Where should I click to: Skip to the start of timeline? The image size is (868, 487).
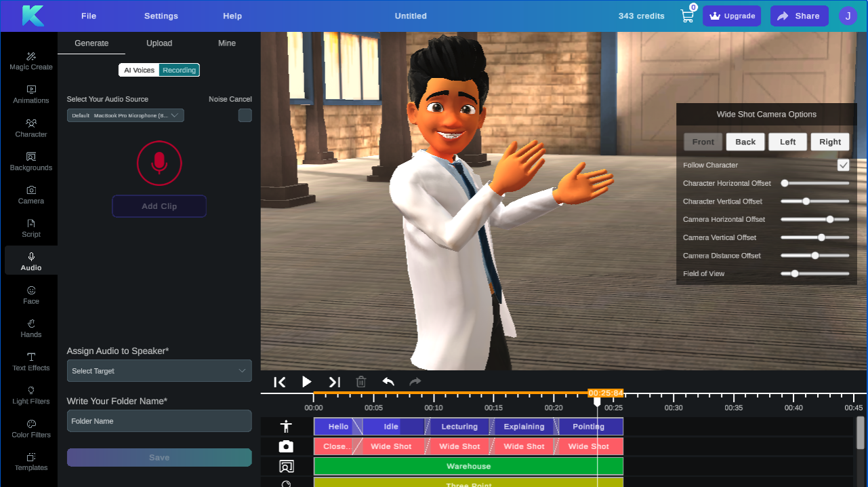coord(279,382)
